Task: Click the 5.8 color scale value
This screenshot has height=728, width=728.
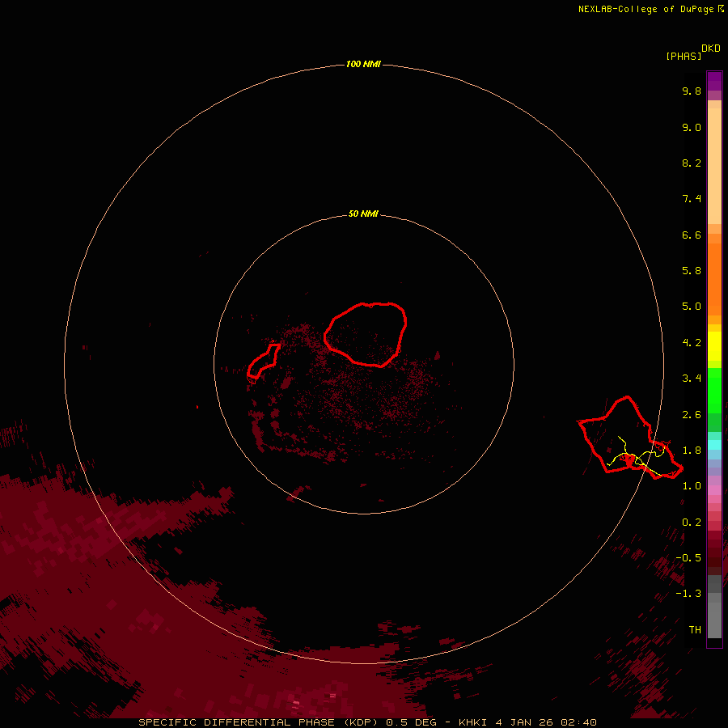Action: [692, 271]
